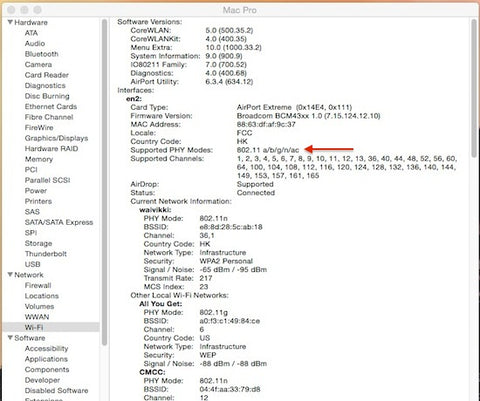Open the Card Reader entry
Image resolution: width=480 pixels, height=401 pixels.
[47, 75]
